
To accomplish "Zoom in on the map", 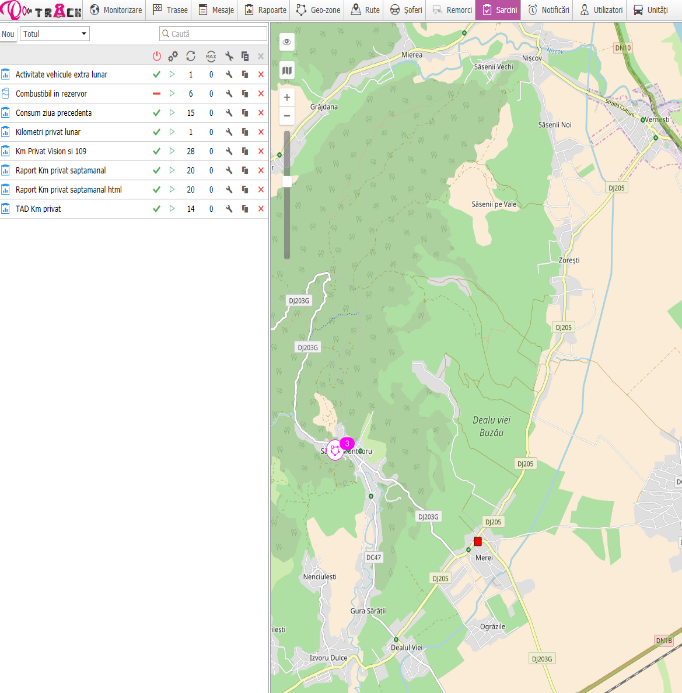I will (287, 98).
